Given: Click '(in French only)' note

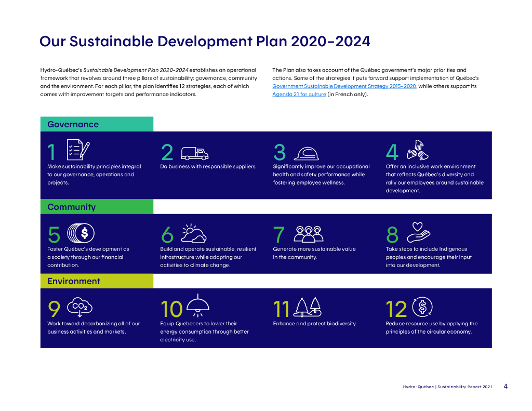Looking at the screenshot, I should click(348, 95).
